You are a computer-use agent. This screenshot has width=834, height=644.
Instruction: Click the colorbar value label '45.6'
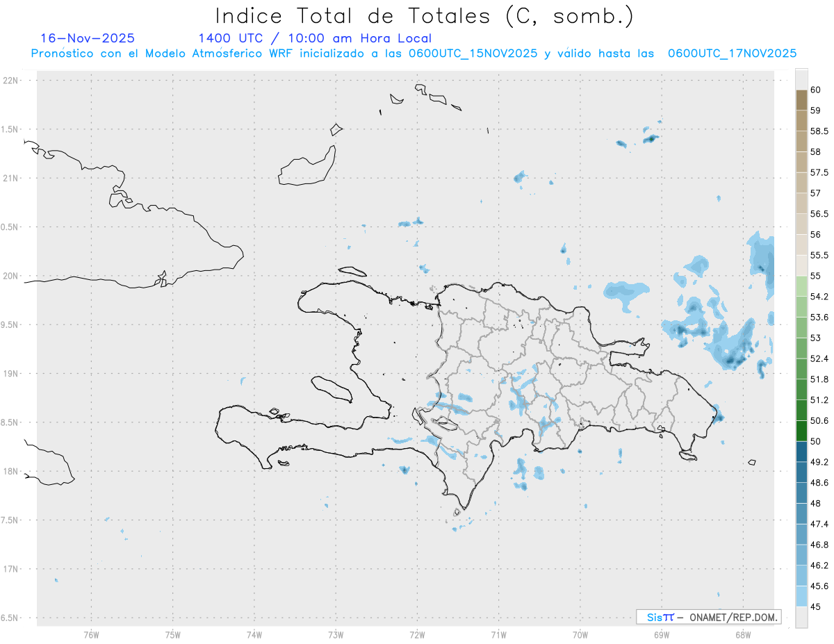click(819, 586)
